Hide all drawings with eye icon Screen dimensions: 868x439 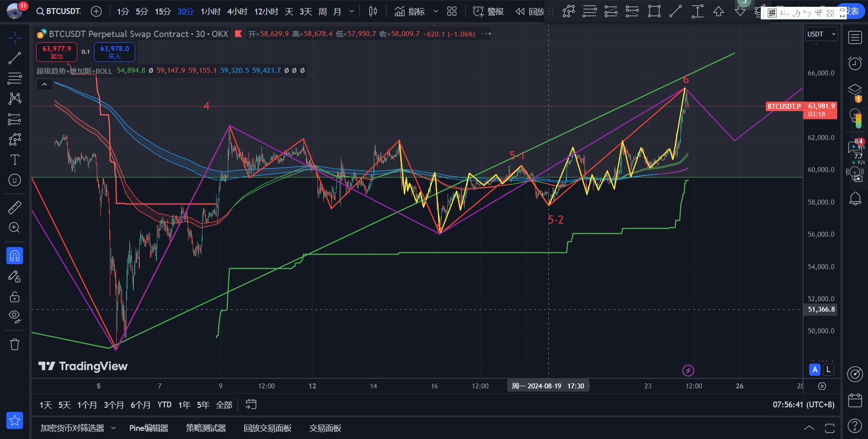(14, 317)
